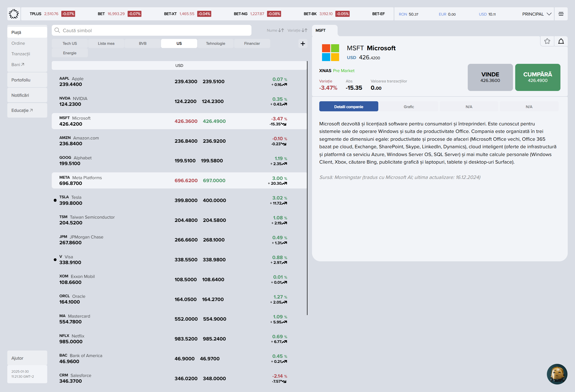Image resolution: width=575 pixels, height=392 pixels.
Task: Open the assistant avatar chat icon
Action: pyautogui.click(x=557, y=374)
